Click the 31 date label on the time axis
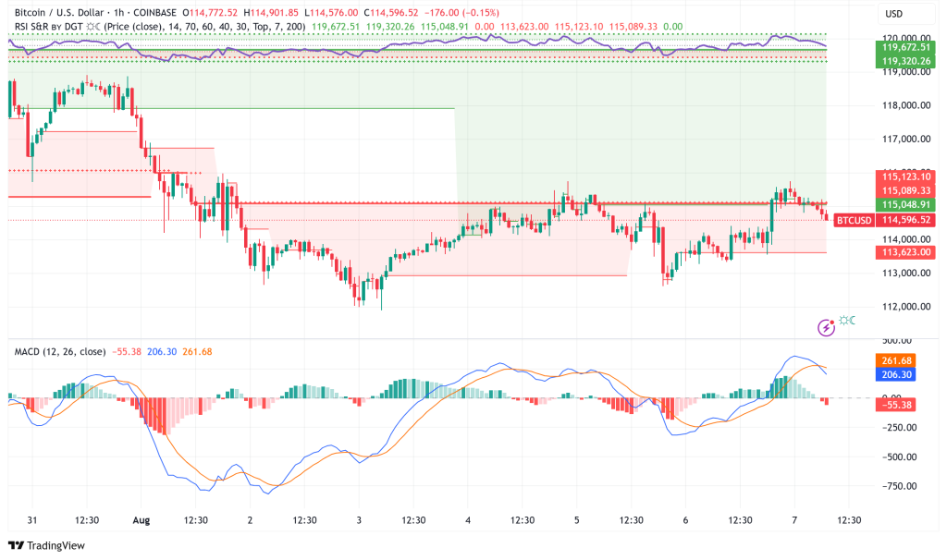 32,520
